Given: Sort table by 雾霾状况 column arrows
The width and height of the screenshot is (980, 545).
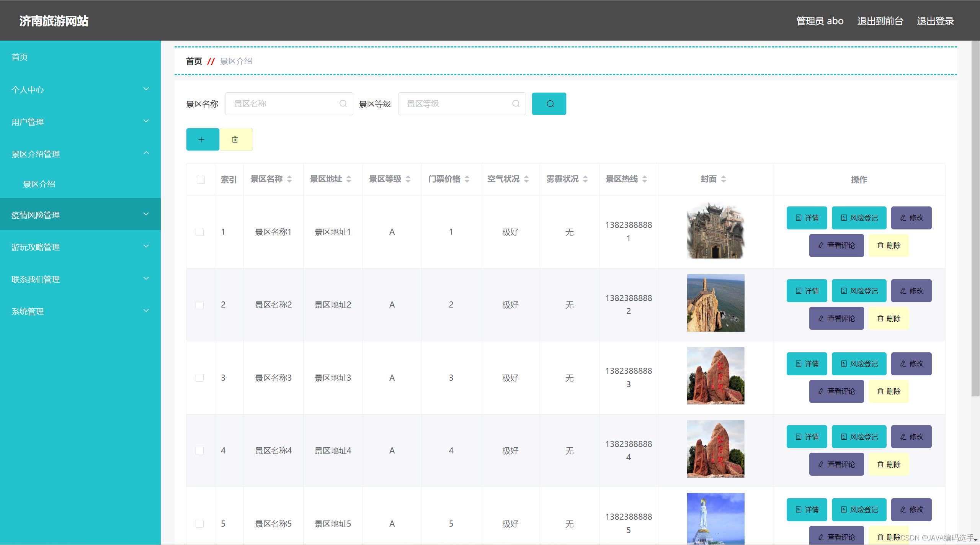Looking at the screenshot, I should 585,179.
